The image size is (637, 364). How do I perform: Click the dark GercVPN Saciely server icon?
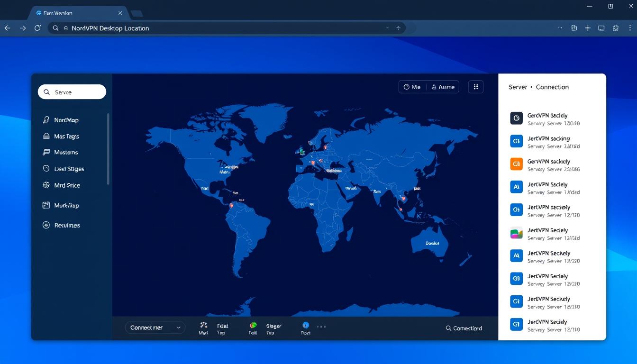point(516,118)
